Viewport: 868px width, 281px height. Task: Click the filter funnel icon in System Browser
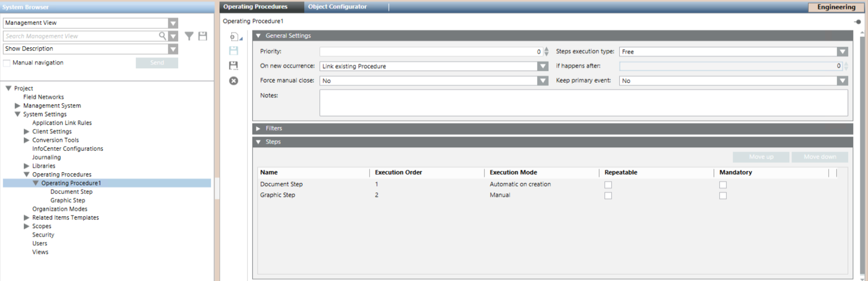(189, 36)
